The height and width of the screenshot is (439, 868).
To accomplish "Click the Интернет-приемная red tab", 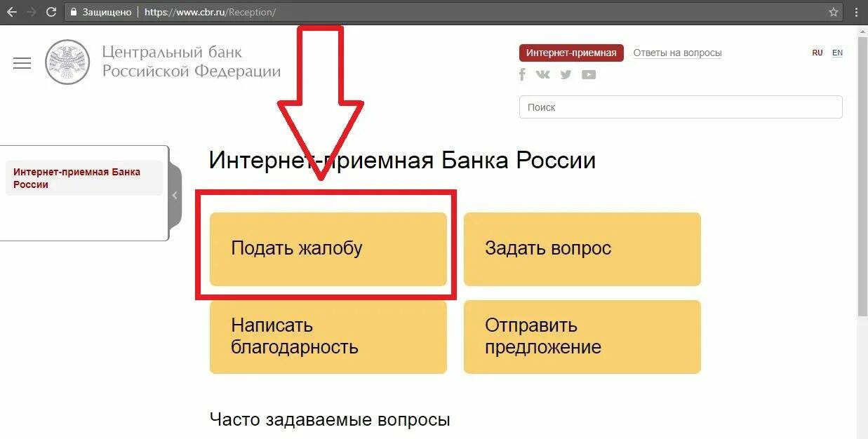I will click(x=571, y=53).
